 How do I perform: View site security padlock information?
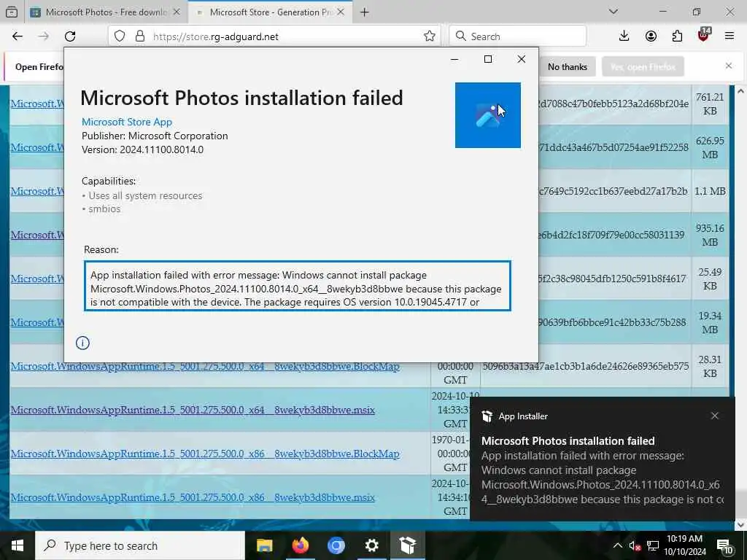coord(139,36)
